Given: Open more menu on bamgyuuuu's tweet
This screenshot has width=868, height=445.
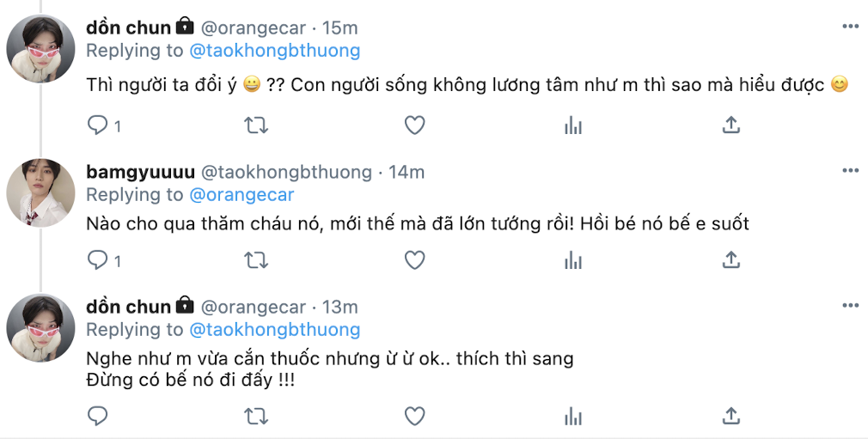Looking at the screenshot, I should (850, 171).
